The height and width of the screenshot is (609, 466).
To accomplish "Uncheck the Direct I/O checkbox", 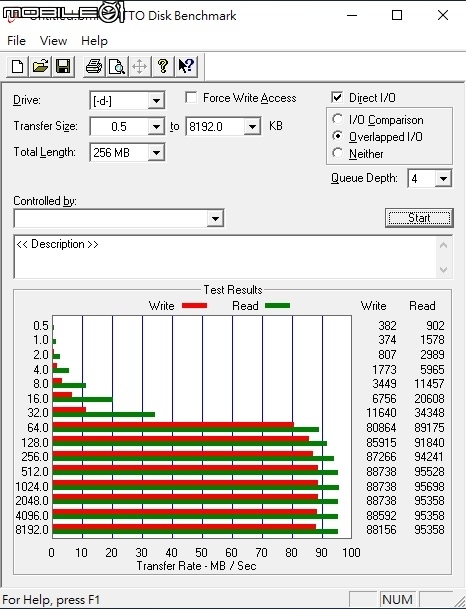I will tap(337, 97).
